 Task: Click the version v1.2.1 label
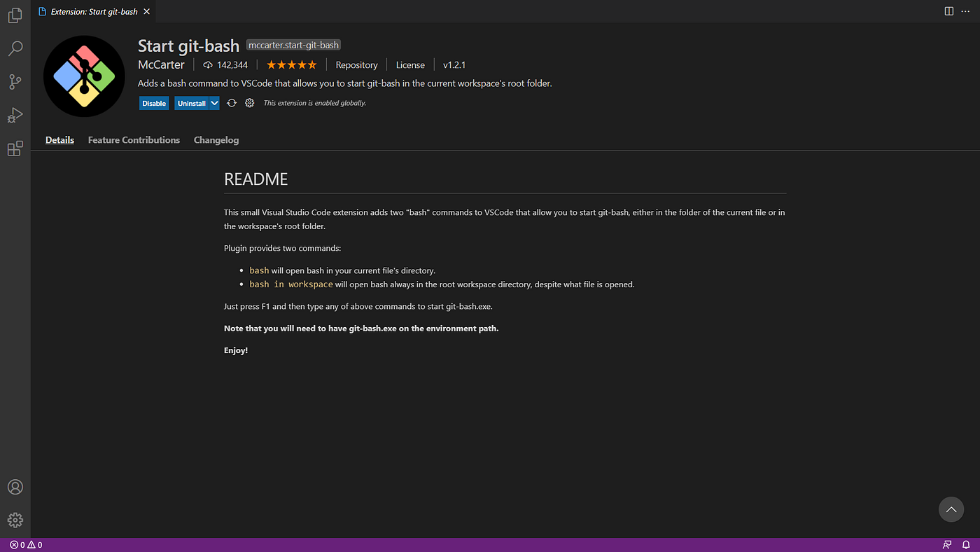[454, 64]
